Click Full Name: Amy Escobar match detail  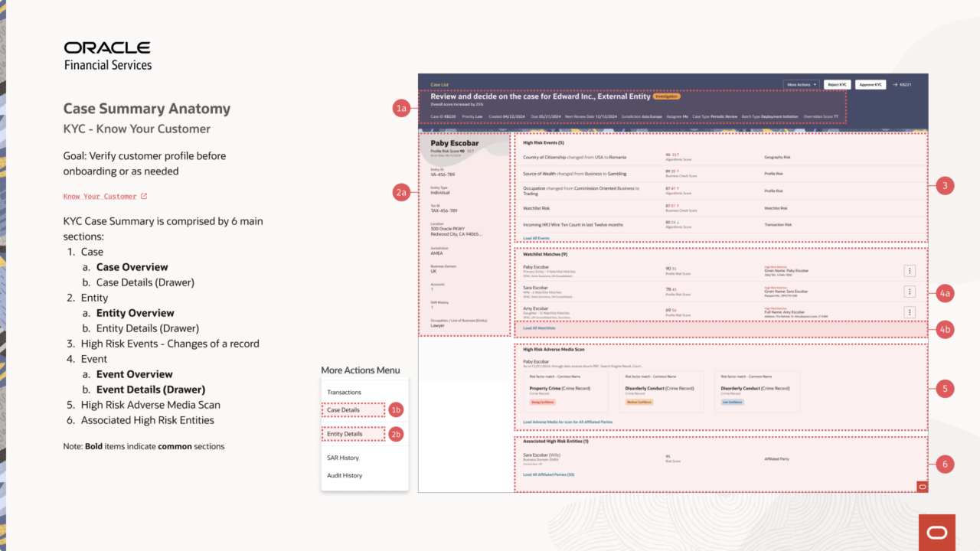tap(785, 312)
